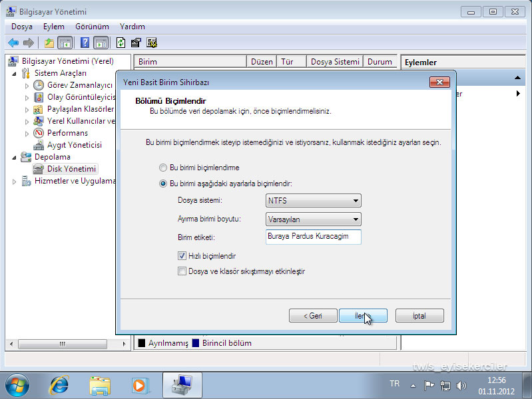This screenshot has height=399, width=532.
Task: Open the Dosya menu
Action: coord(22,27)
